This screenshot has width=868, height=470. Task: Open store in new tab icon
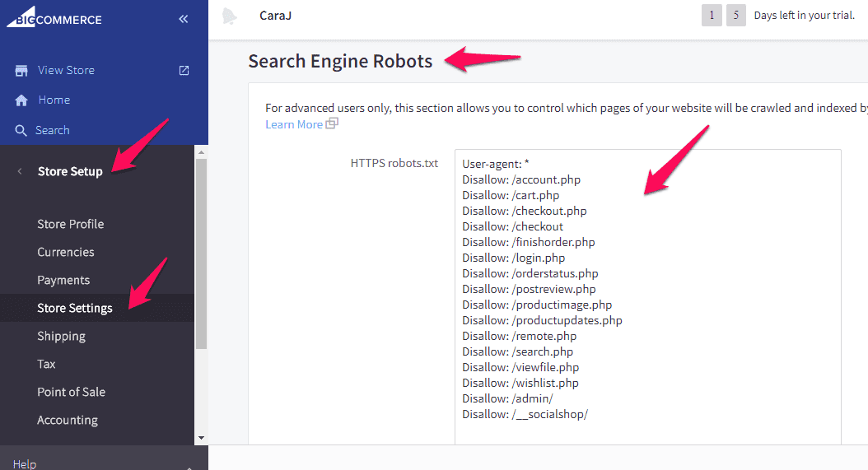(184, 70)
